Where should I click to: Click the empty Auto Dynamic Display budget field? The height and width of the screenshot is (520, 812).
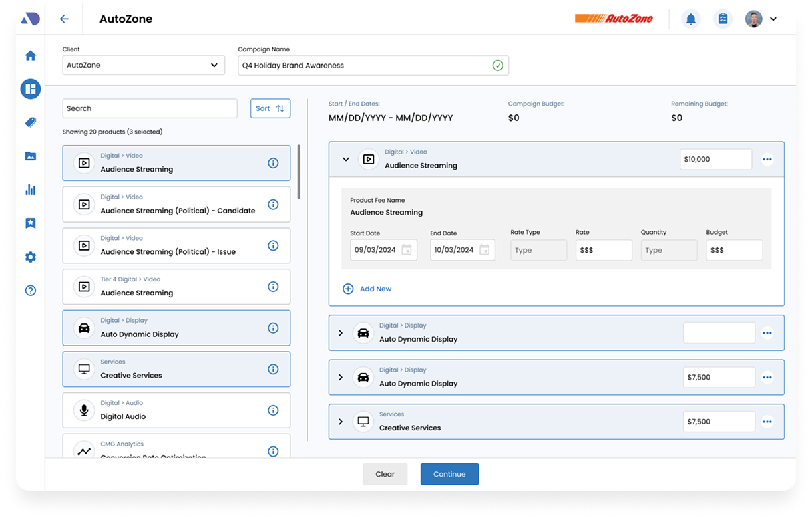[x=719, y=333]
